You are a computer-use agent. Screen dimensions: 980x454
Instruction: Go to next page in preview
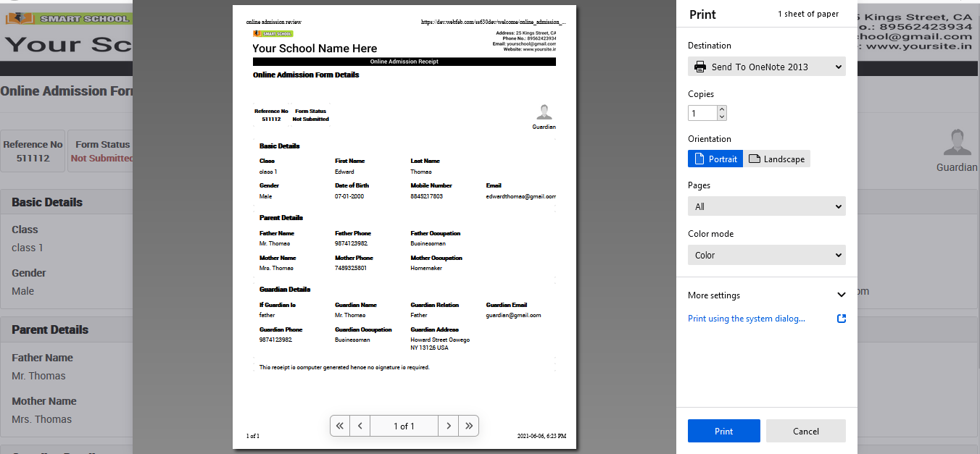tap(449, 426)
